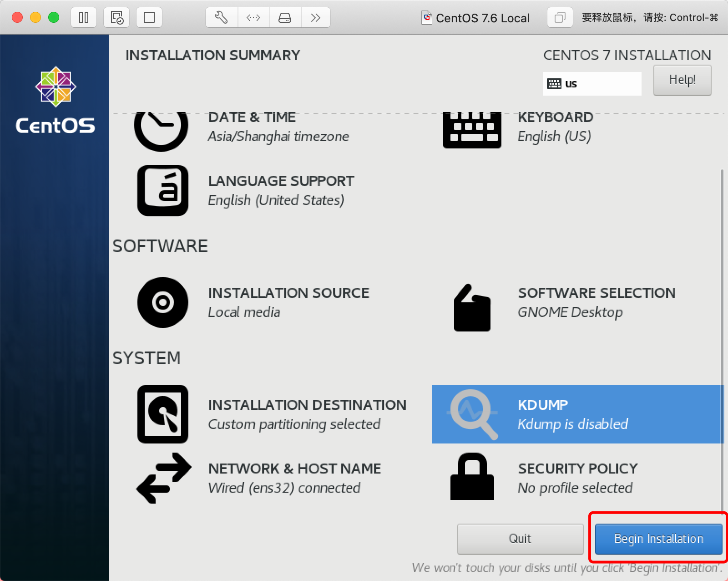728x581 pixels.
Task: Click Begin Installation button
Action: (x=659, y=539)
